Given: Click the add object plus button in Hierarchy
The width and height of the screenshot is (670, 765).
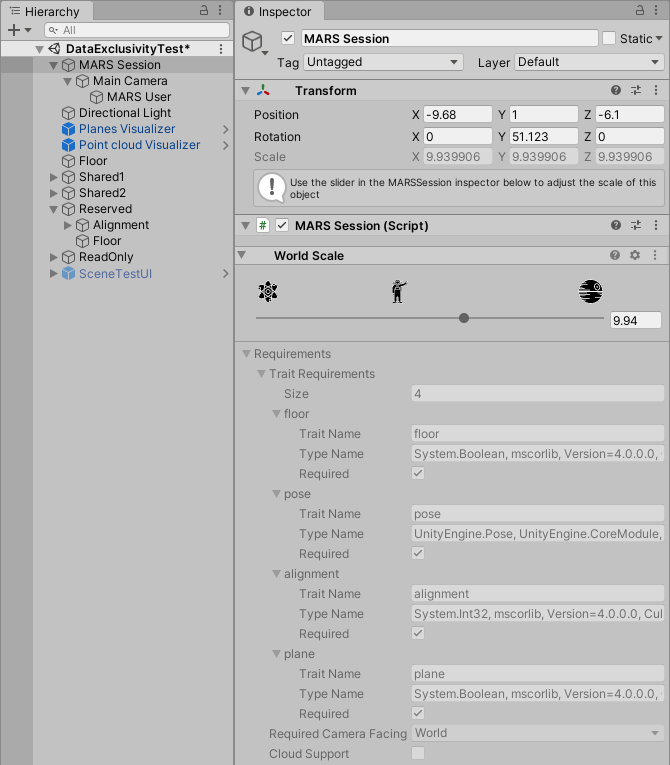Looking at the screenshot, I should point(13,30).
